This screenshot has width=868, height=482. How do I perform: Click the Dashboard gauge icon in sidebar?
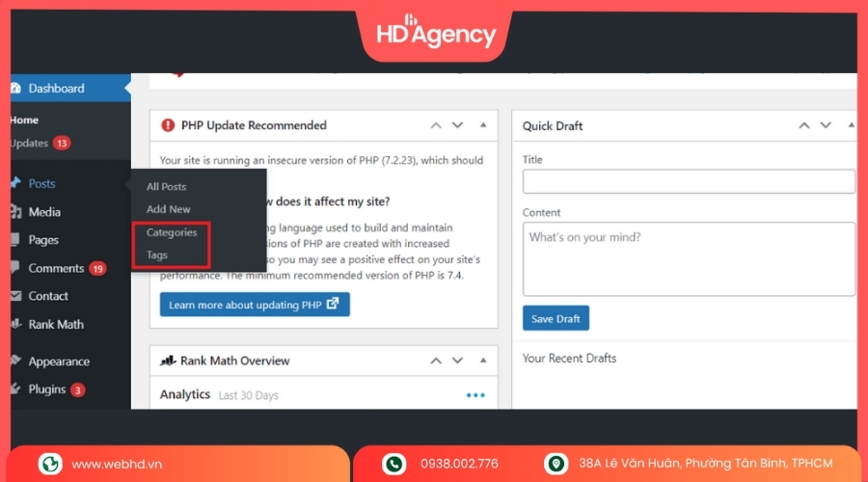pyautogui.click(x=16, y=89)
